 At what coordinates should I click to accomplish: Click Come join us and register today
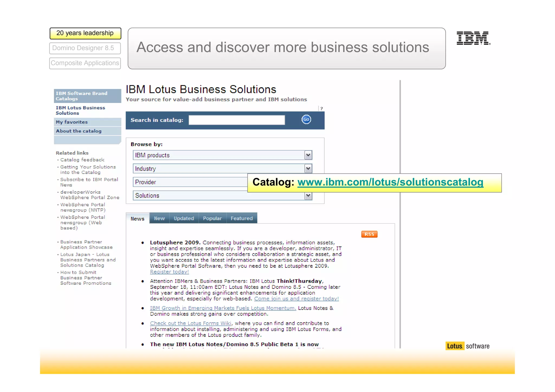pos(296,299)
